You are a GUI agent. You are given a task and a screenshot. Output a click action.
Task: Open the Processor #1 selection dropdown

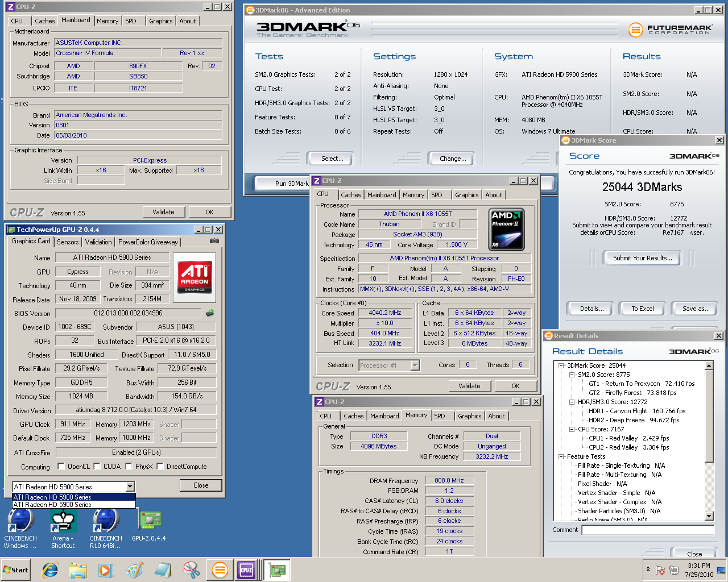[x=415, y=365]
